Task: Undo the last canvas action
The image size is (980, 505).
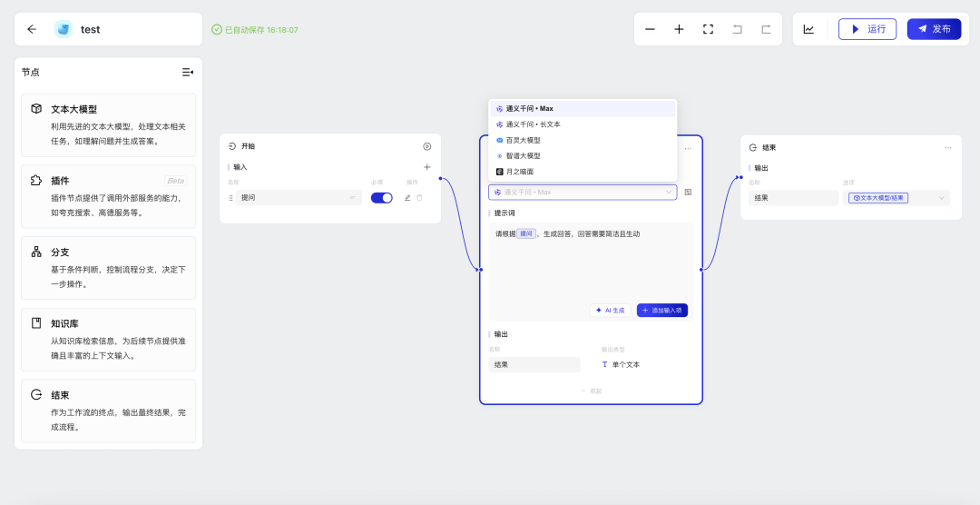Action: pyautogui.click(x=738, y=29)
